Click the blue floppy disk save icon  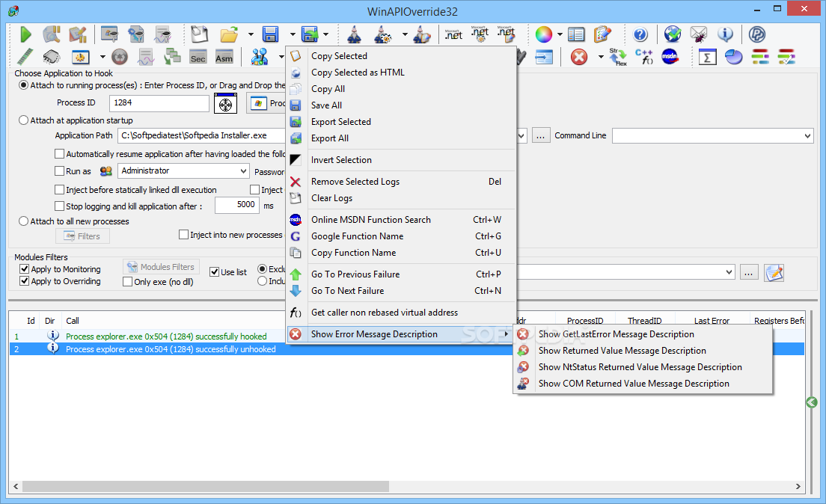(271, 34)
